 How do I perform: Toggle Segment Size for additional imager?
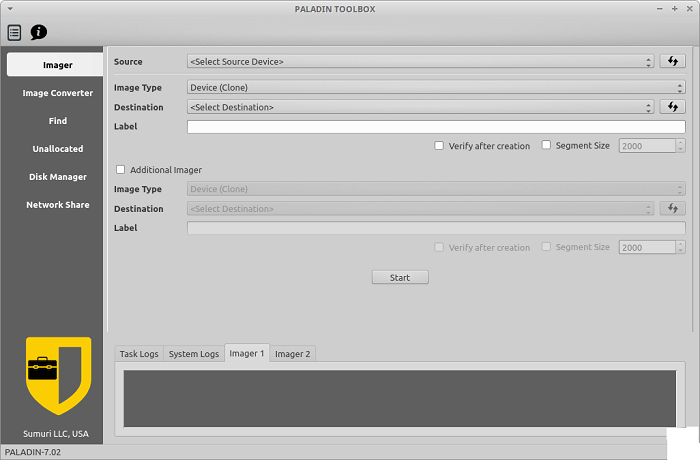(546, 247)
